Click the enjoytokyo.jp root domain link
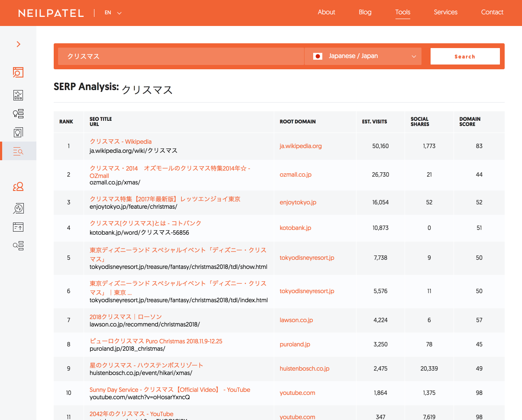The image size is (522, 420). tap(298, 202)
